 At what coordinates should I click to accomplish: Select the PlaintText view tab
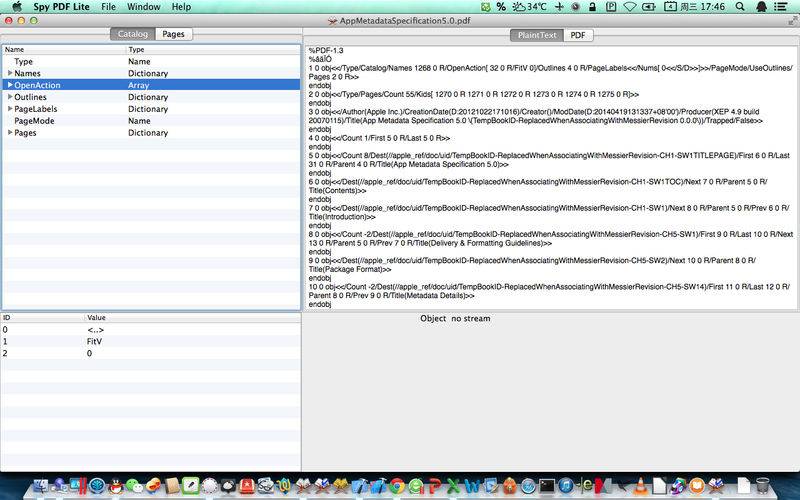537,35
